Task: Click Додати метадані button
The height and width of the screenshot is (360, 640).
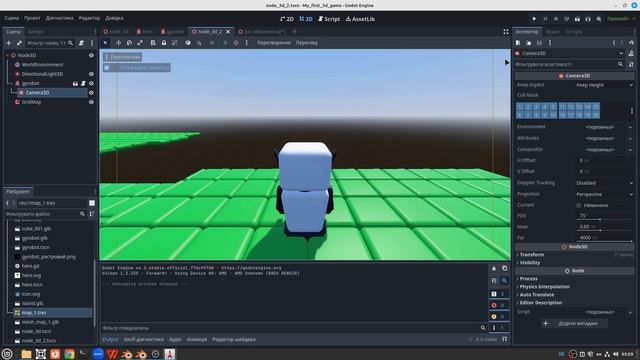Action: click(573, 323)
